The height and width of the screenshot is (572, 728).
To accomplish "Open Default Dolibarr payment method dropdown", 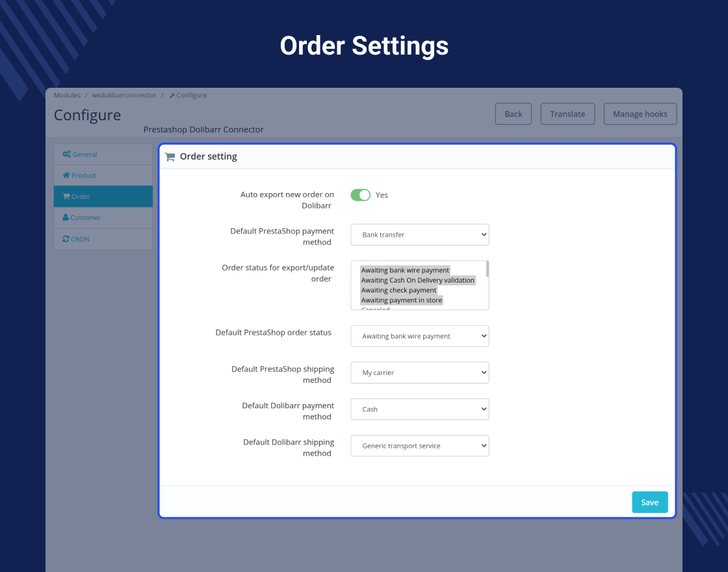I will point(420,409).
